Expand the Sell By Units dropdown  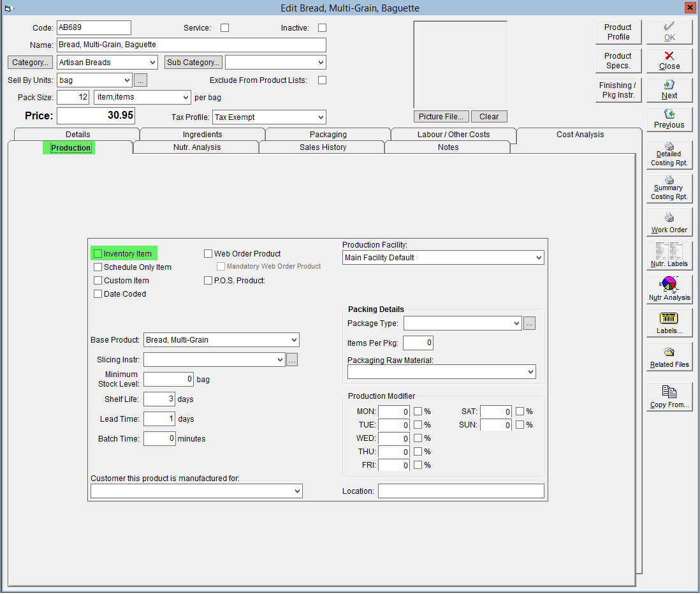[x=128, y=80]
